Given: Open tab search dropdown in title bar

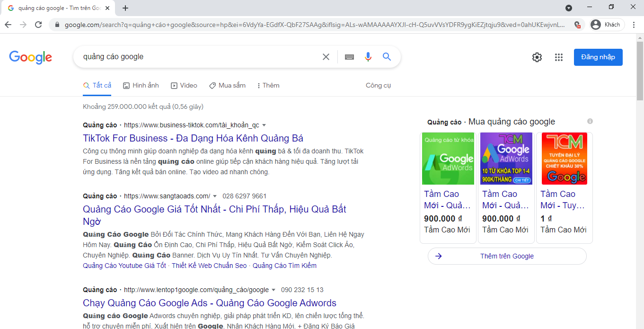Looking at the screenshot, I should click(x=569, y=8).
